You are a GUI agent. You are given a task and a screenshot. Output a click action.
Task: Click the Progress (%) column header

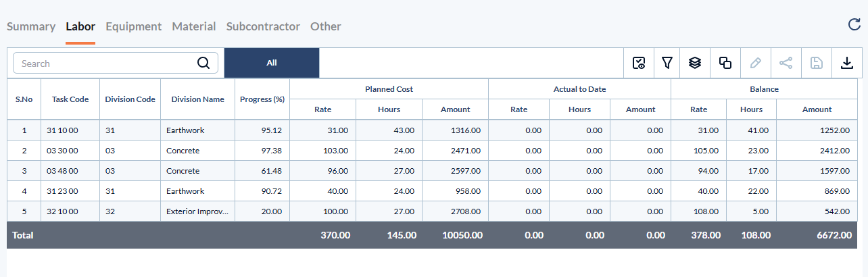(262, 99)
